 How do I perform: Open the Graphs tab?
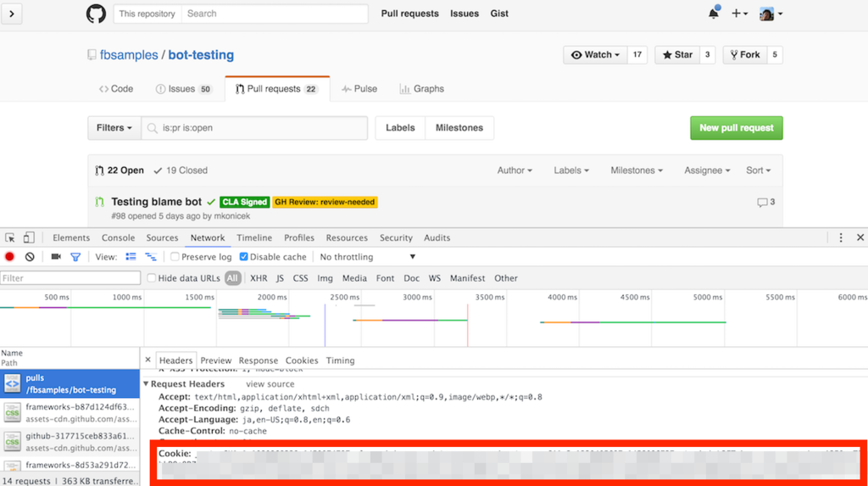point(422,89)
